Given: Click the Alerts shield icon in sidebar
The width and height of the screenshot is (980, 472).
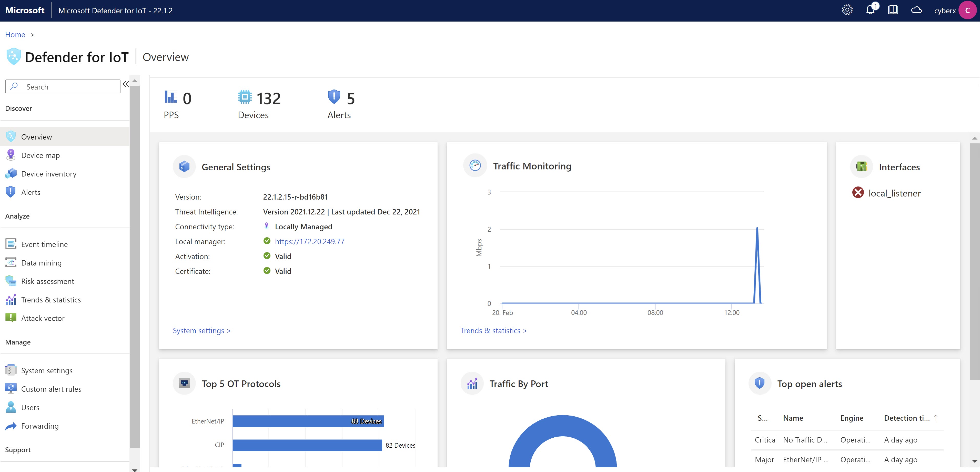Looking at the screenshot, I should pos(11,192).
